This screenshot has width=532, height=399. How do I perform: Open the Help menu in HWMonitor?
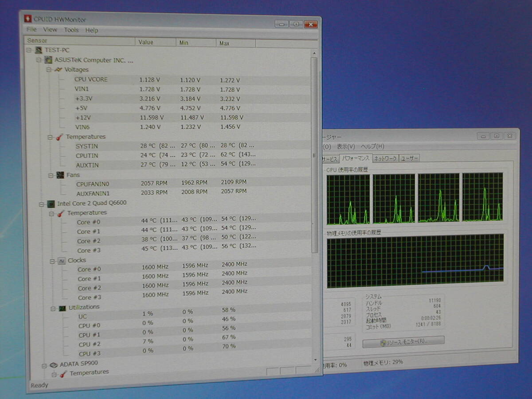92,30
